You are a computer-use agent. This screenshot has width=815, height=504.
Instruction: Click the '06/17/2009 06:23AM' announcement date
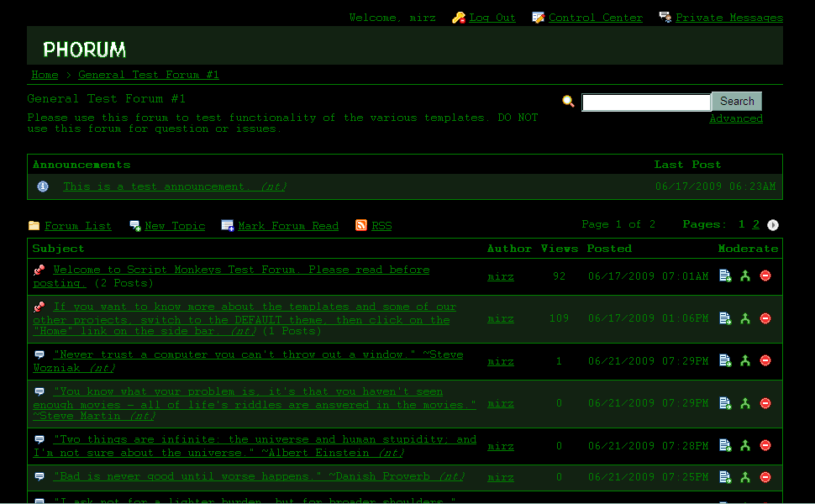pyautogui.click(x=715, y=186)
